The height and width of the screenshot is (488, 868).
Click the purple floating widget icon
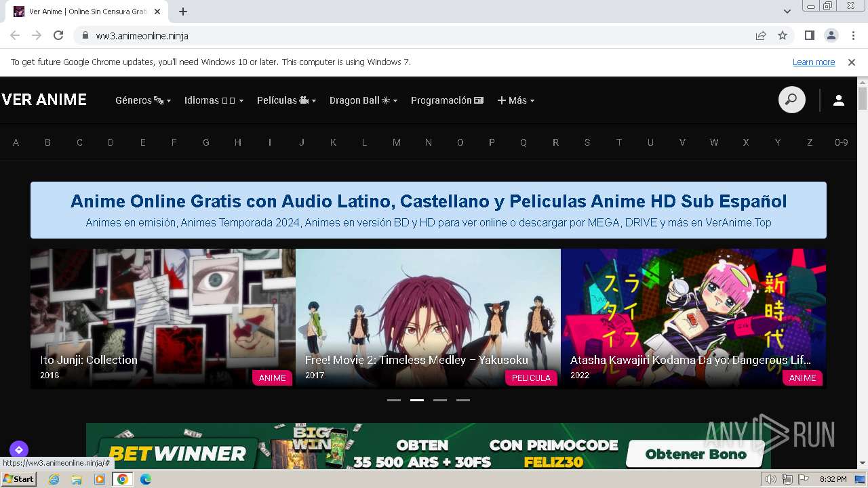pos(18,449)
